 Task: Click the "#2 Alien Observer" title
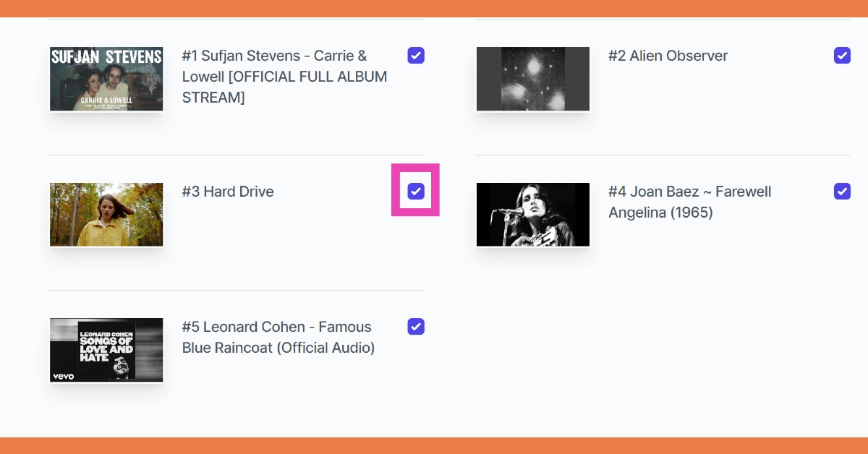(x=668, y=56)
